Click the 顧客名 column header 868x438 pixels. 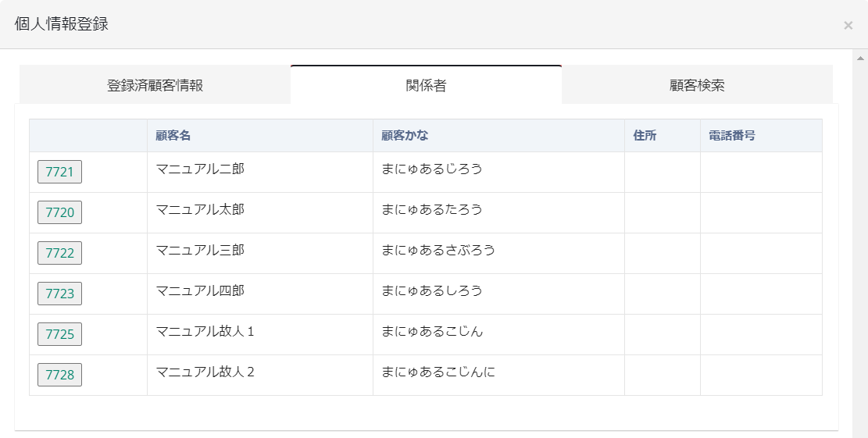tap(173, 136)
